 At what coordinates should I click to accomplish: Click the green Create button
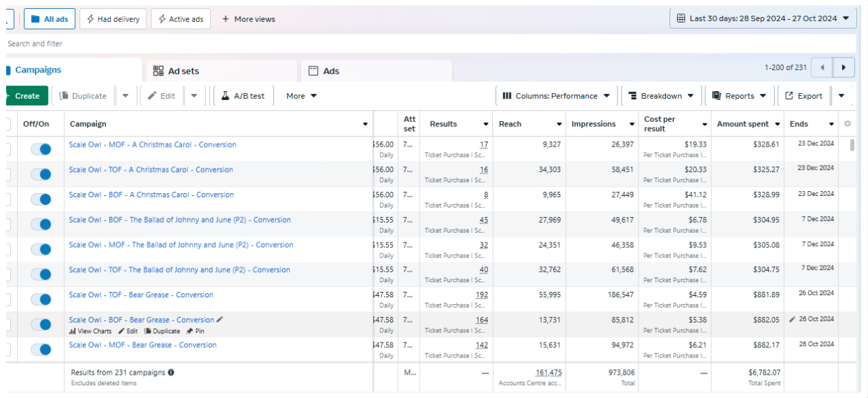coord(26,96)
